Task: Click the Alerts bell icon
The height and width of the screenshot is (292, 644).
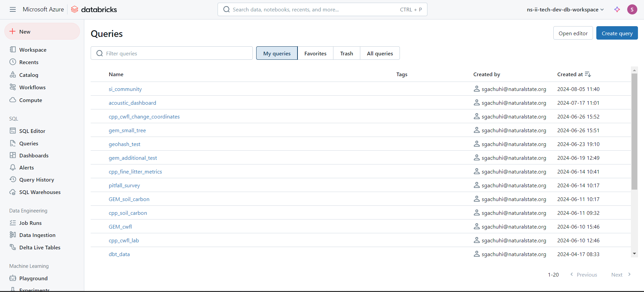Action: 13,167
